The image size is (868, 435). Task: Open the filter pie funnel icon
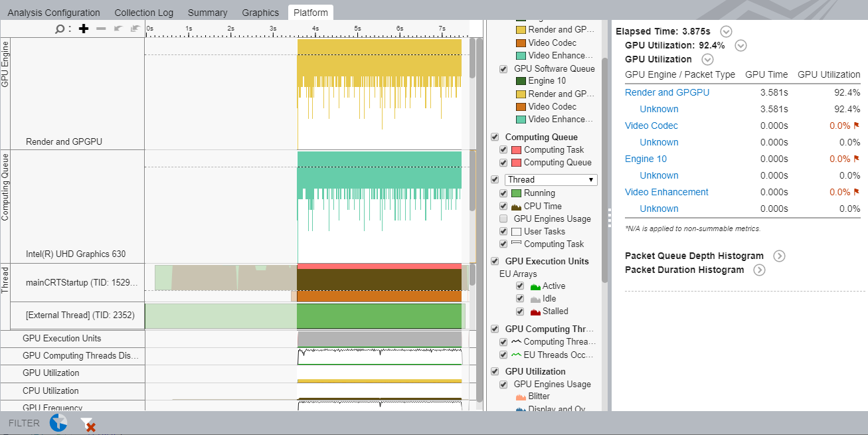(58, 422)
